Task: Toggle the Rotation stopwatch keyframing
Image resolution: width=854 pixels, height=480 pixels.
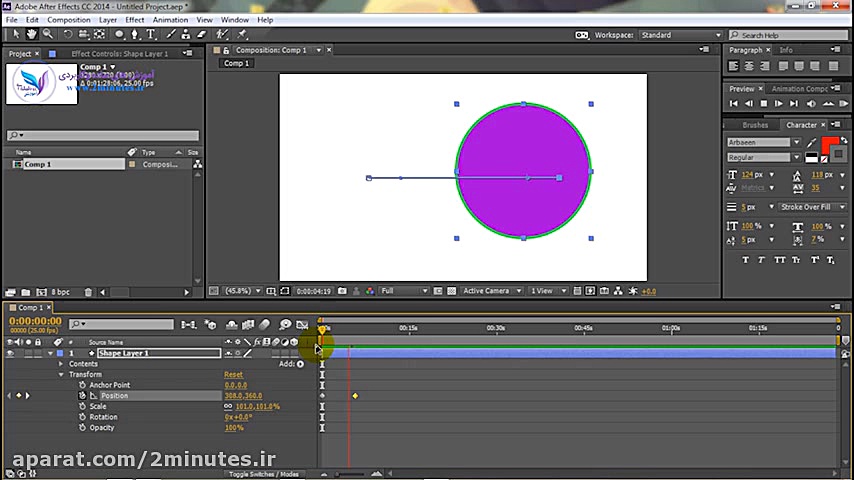Action: [x=82, y=417]
